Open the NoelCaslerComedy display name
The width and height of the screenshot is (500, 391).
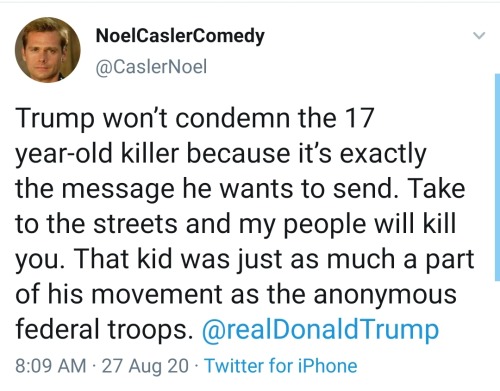tap(180, 36)
